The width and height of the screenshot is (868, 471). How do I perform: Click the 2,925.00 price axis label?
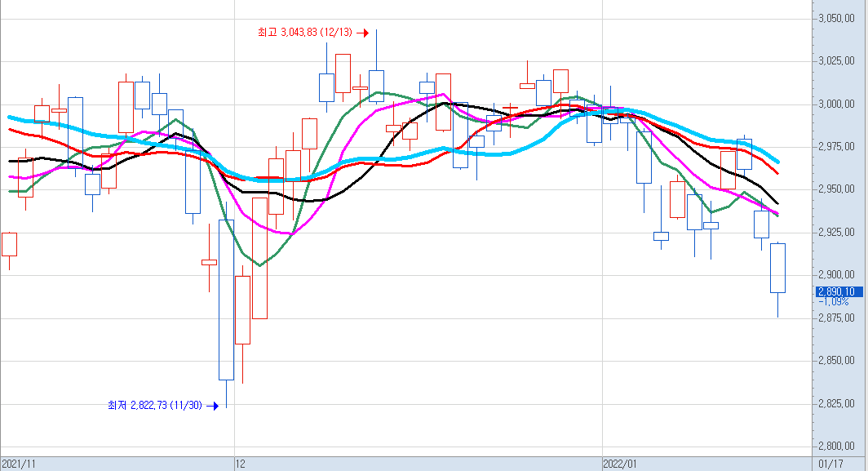pyautogui.click(x=836, y=232)
